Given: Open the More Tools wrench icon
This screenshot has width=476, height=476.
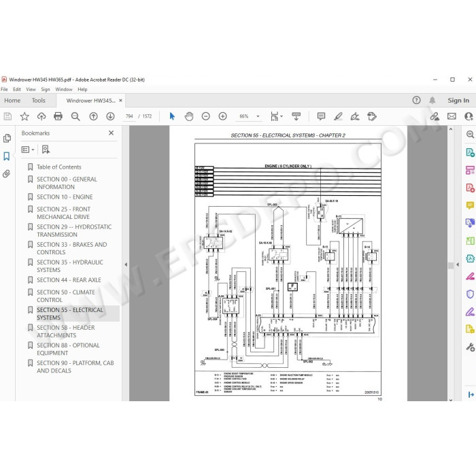Looking at the screenshot, I should [471, 347].
